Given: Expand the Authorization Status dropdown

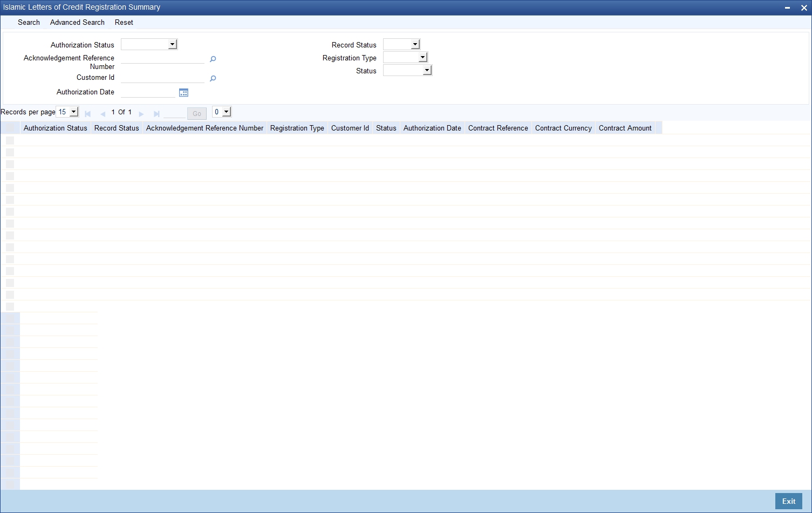Looking at the screenshot, I should pos(149,44).
